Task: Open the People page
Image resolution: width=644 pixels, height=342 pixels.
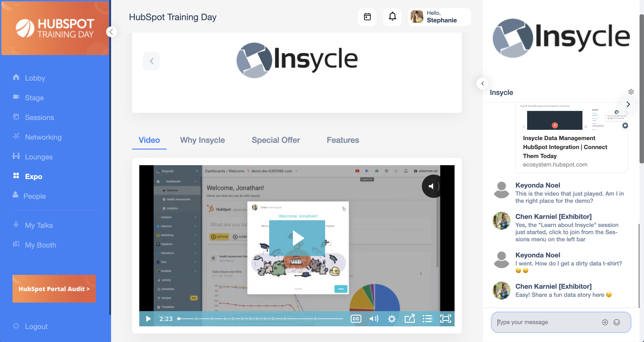Action: coord(29,196)
